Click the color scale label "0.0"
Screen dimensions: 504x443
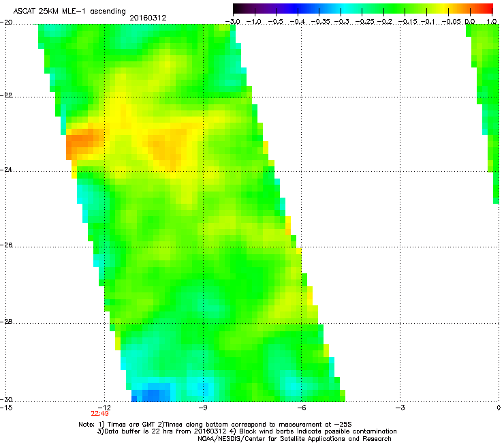[470, 22]
